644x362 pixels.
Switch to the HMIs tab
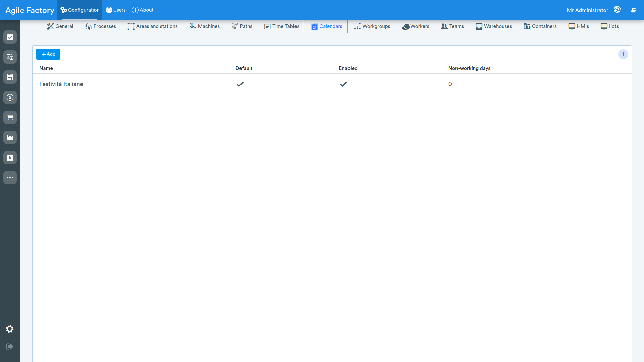(579, 26)
